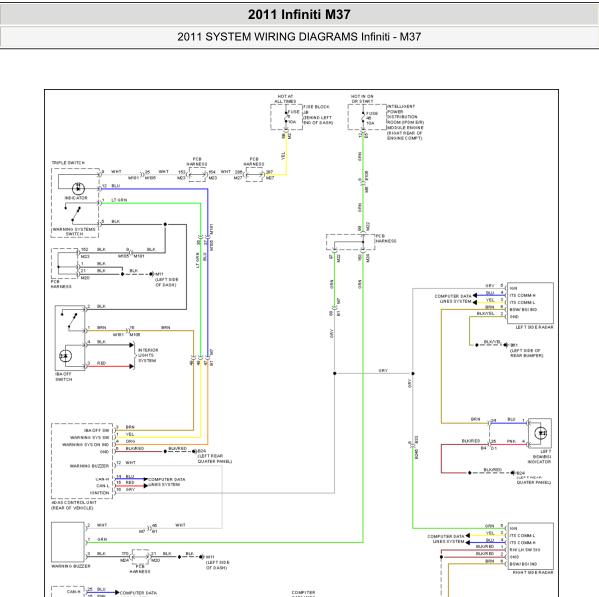
Task: Click the 'INDICATOR' label in Triple Switch
Action: [x=76, y=198]
